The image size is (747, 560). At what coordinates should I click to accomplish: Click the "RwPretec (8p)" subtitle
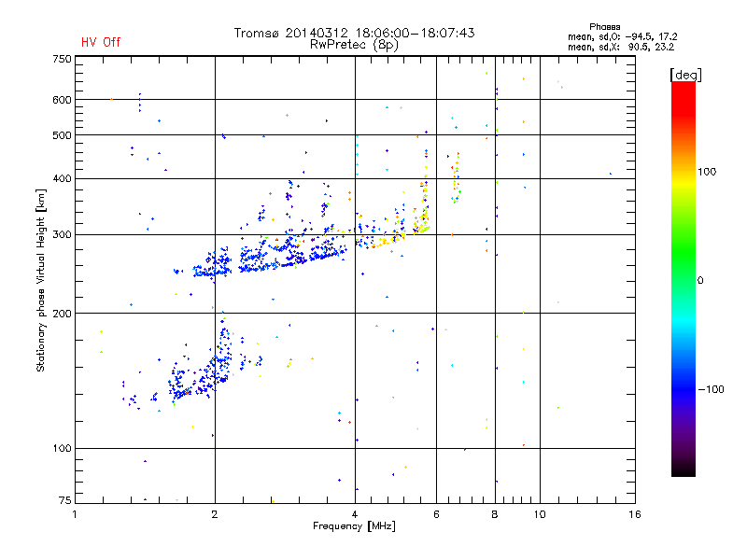tap(354, 45)
